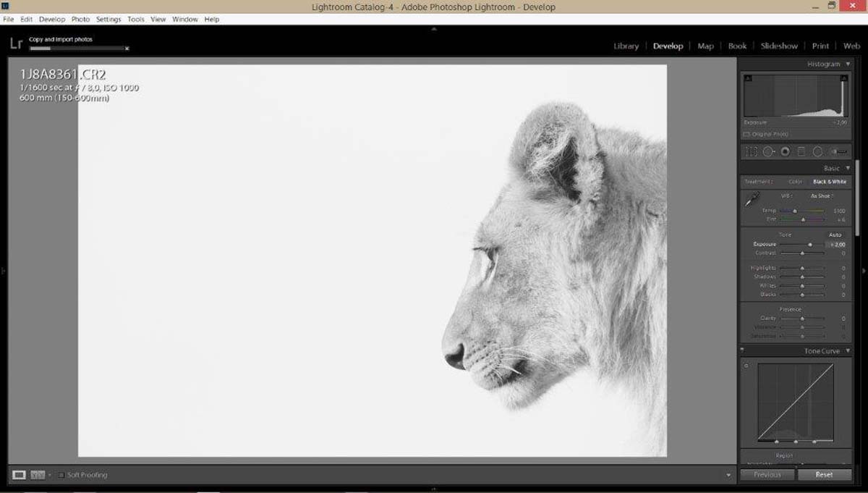Show the left panel group

[4, 271]
